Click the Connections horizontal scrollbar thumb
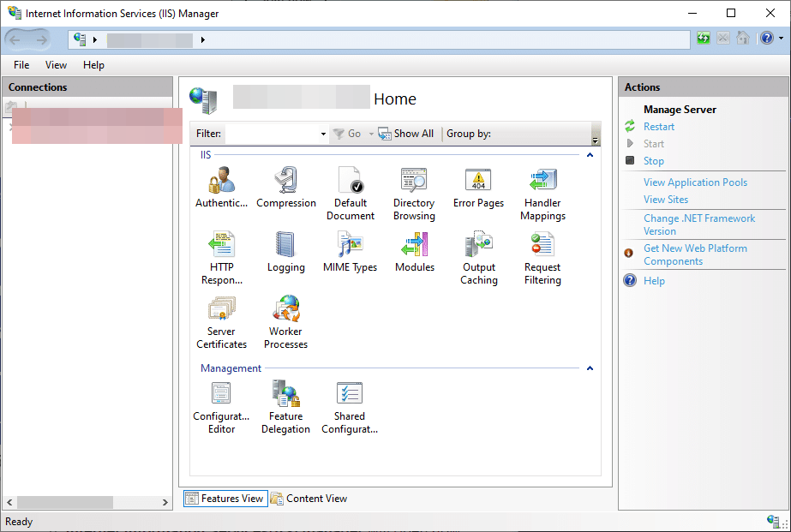The height and width of the screenshot is (532, 791). click(x=65, y=502)
